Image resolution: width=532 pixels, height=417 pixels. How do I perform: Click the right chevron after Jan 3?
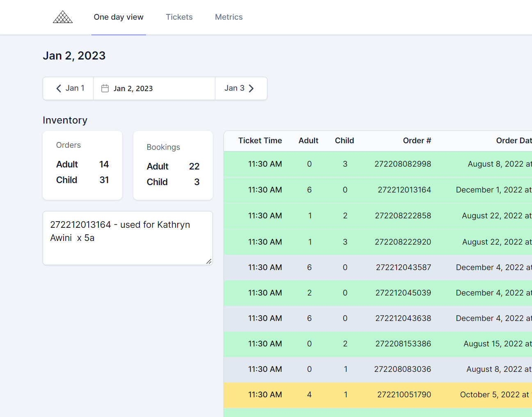tap(251, 88)
